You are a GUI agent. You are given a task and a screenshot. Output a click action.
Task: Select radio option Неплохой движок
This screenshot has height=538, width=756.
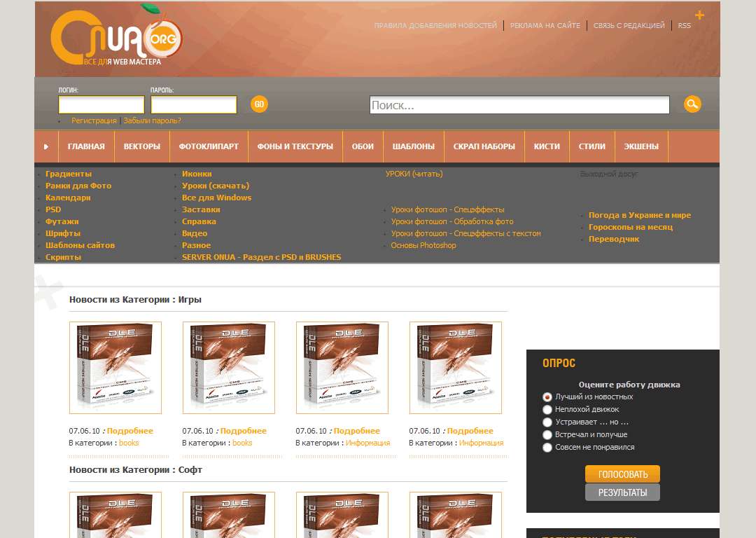547,409
